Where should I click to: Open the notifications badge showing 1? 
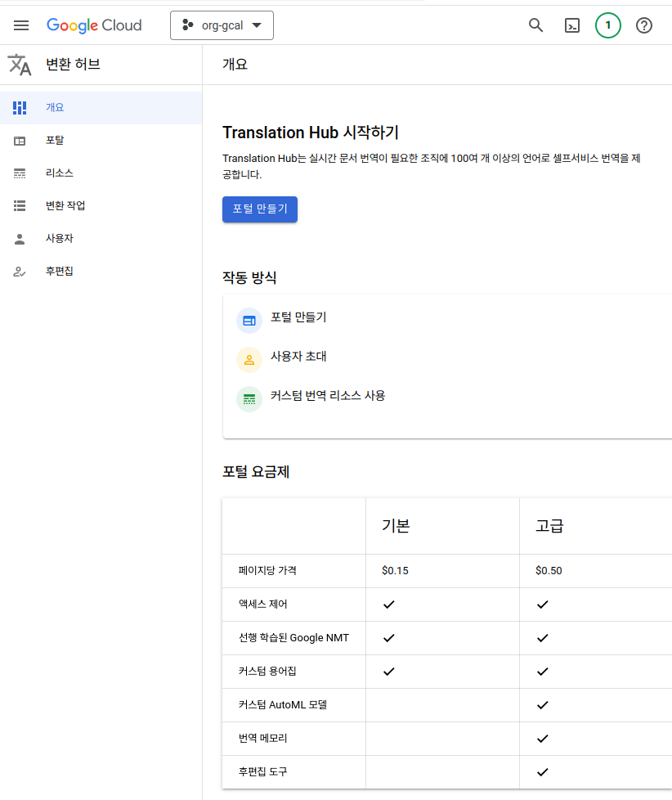click(x=607, y=25)
